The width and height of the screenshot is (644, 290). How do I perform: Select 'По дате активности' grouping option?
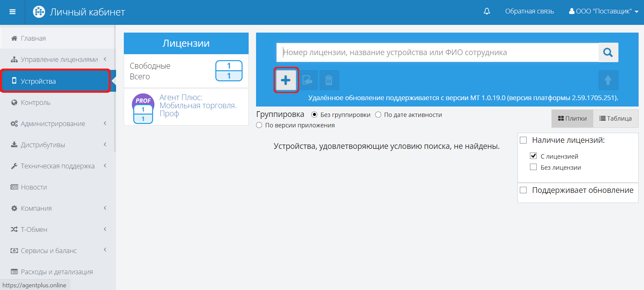[x=379, y=115]
